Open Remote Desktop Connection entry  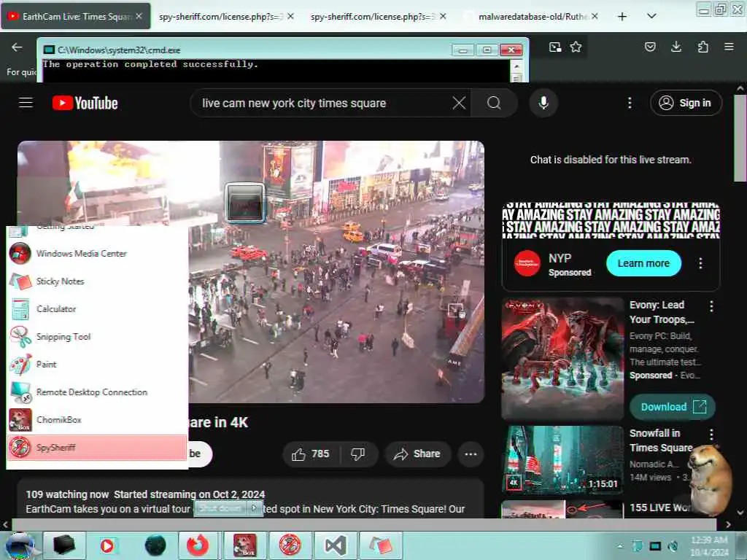pyautogui.click(x=97, y=392)
